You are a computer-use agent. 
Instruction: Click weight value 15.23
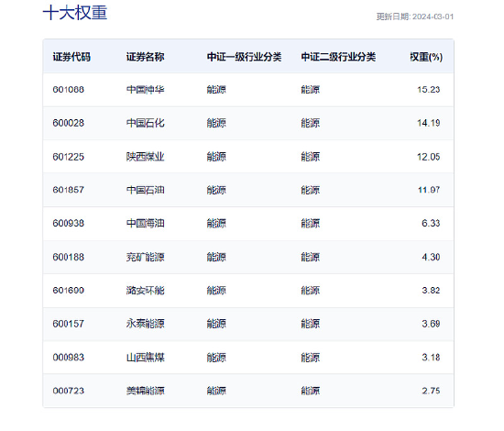click(429, 90)
